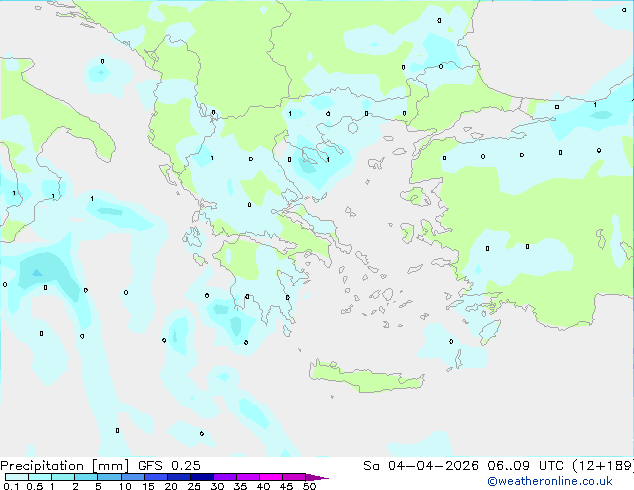Select the 20–25 mm dark blue swatch
Image resolution: width=634 pixels, height=490 pixels.
click(179, 477)
